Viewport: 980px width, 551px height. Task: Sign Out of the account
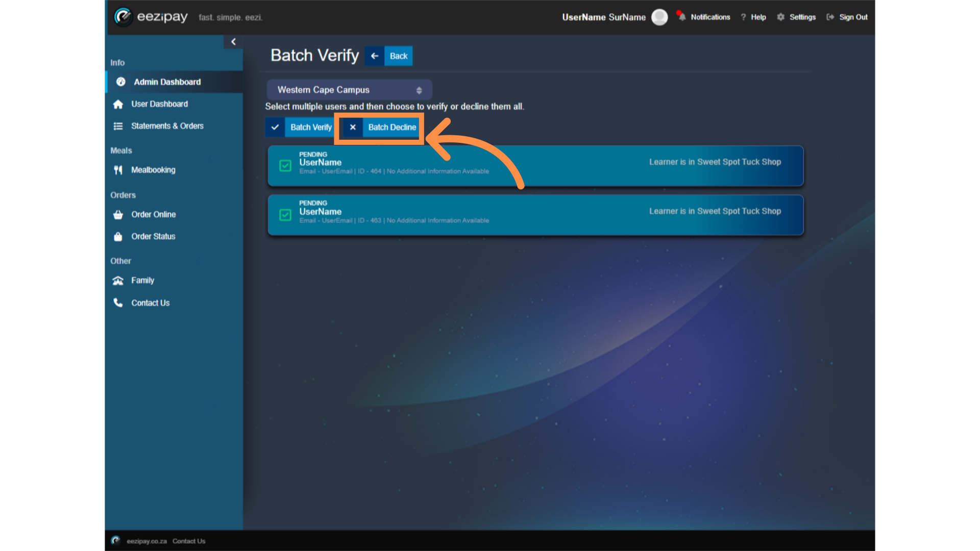(853, 17)
